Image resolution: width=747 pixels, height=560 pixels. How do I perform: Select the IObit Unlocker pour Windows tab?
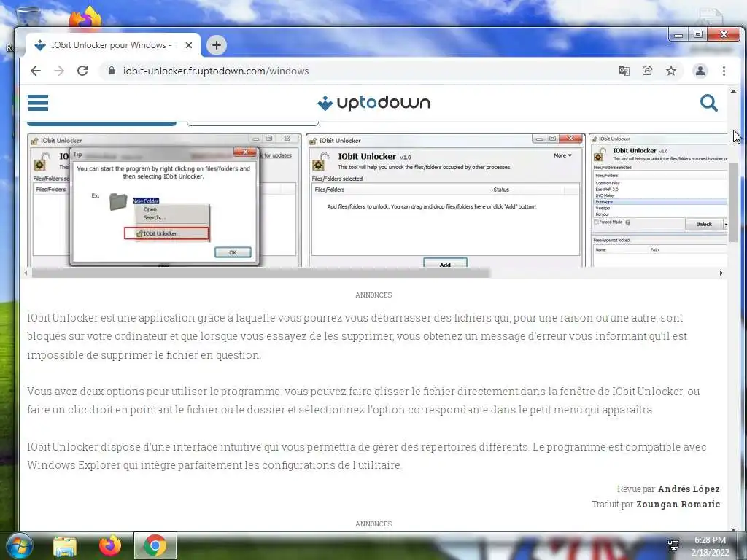[113, 44]
